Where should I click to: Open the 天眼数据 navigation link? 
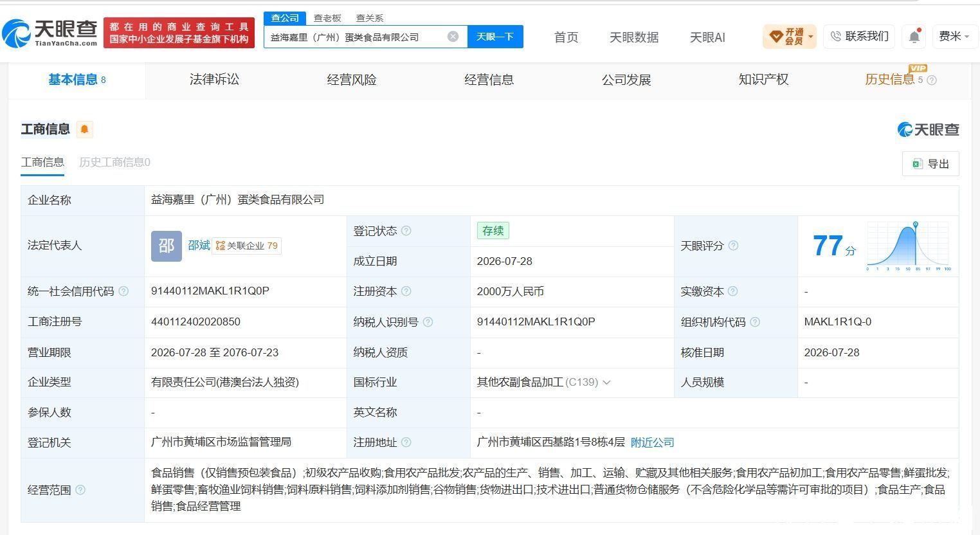[634, 37]
